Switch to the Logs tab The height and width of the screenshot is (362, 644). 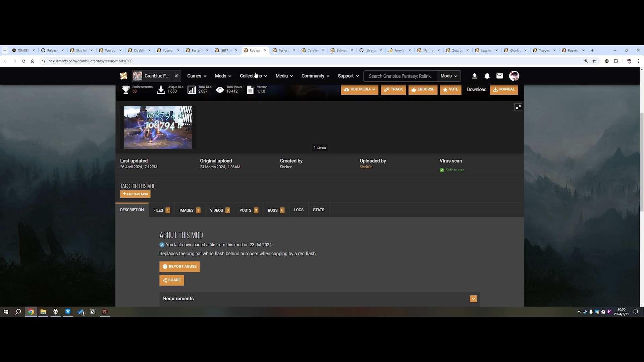click(x=299, y=210)
